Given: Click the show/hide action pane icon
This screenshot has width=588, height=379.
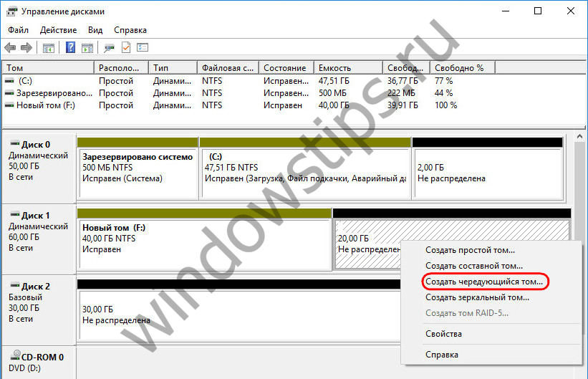Looking at the screenshot, I should [x=87, y=48].
